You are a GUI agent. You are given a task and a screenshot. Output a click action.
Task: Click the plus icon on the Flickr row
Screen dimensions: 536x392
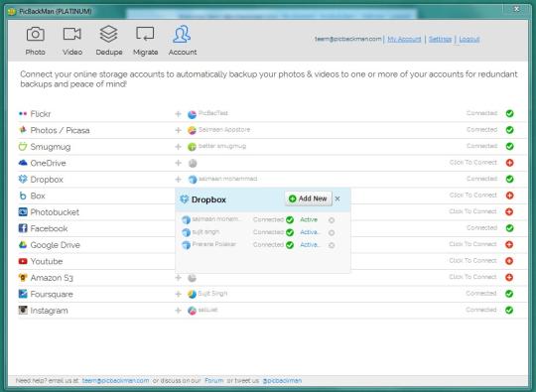pyautogui.click(x=178, y=114)
